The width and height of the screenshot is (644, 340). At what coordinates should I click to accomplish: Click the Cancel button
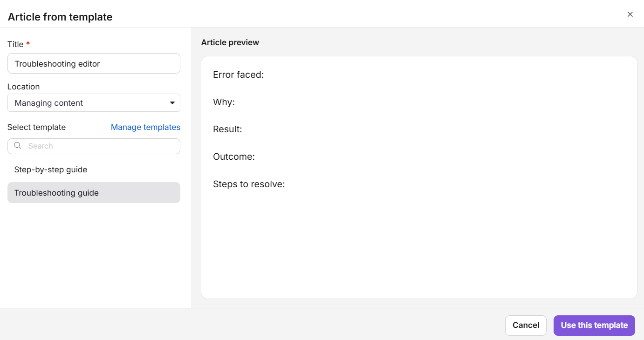[x=526, y=326]
